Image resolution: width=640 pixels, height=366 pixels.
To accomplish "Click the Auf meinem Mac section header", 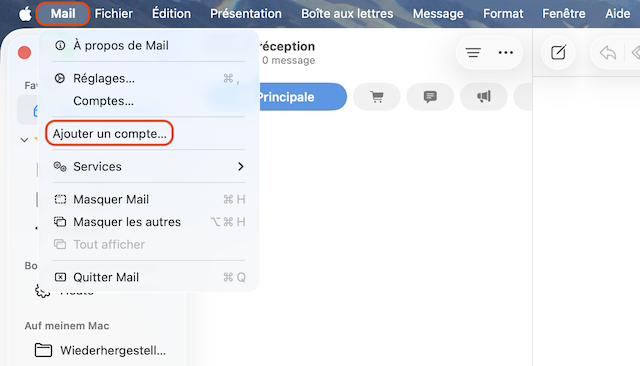I will click(67, 326).
